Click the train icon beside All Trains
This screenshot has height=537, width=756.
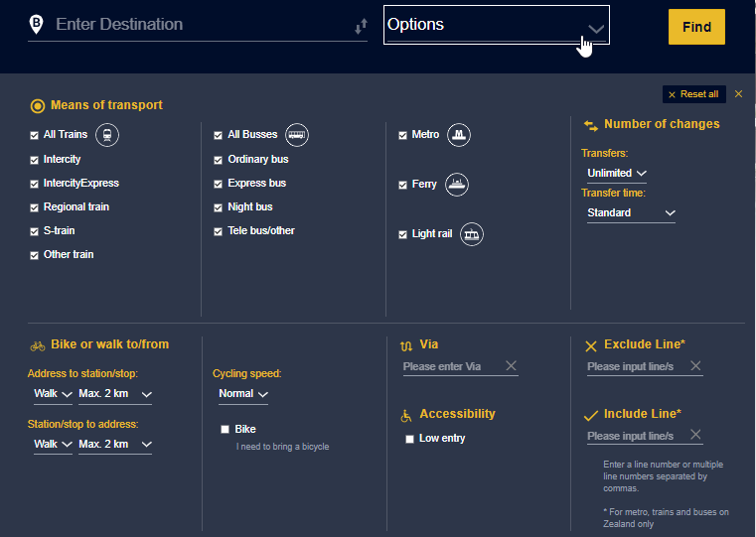(107, 135)
